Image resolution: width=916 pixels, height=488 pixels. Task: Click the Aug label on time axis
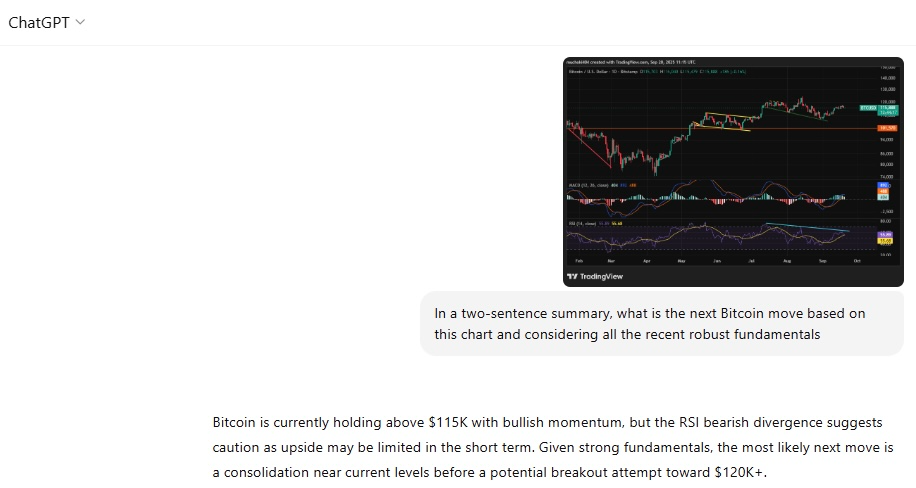[787, 261]
